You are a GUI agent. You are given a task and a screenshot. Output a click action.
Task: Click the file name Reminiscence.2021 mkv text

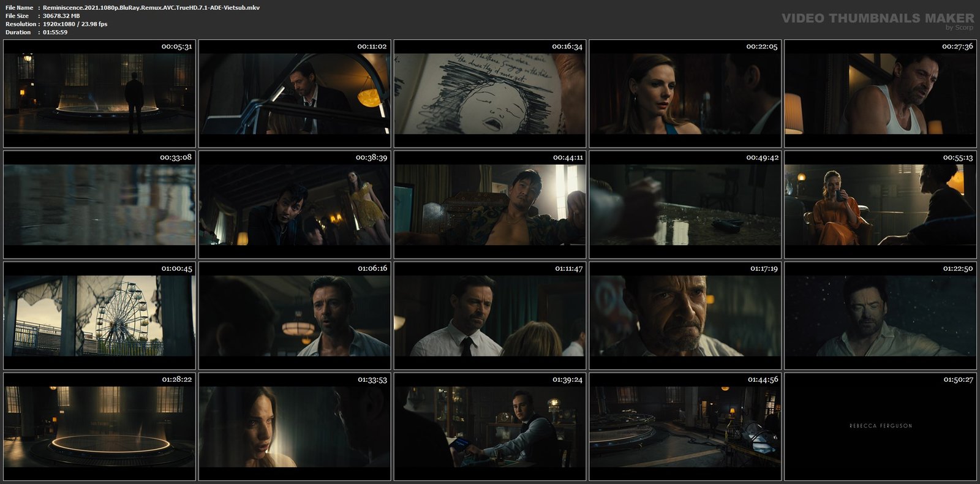tap(151, 7)
